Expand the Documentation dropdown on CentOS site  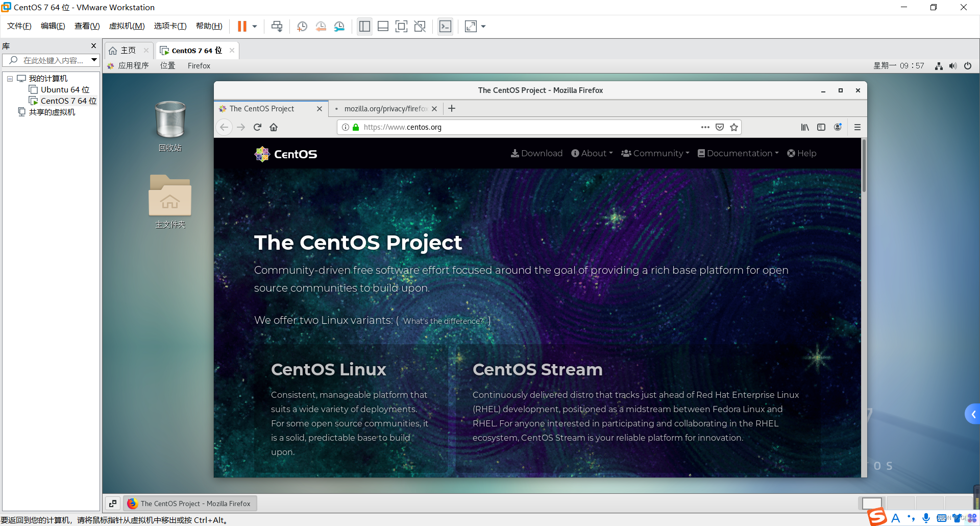click(x=738, y=153)
